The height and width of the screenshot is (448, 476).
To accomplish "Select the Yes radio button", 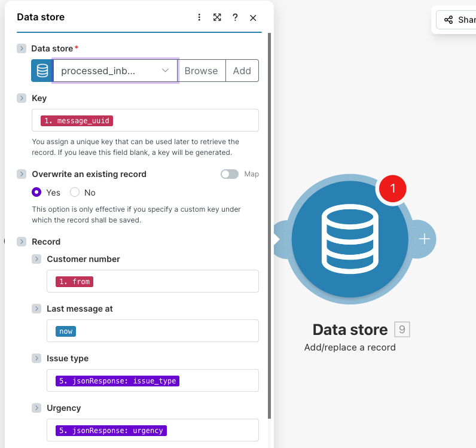I will coord(36,192).
